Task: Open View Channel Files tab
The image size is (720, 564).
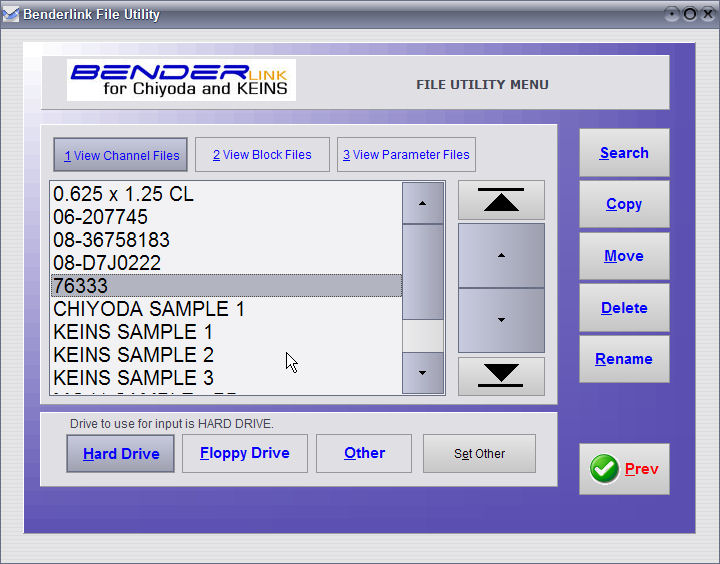Action: pos(121,155)
